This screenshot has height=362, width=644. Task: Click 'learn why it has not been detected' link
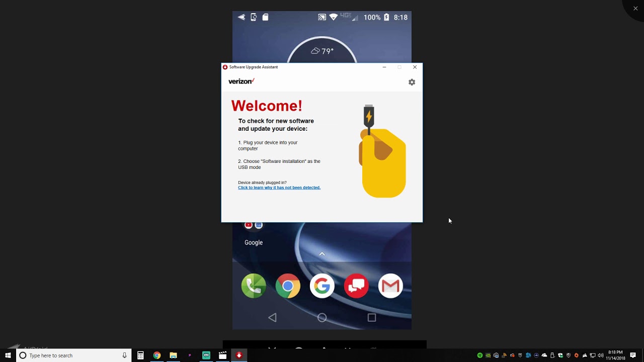click(x=279, y=188)
